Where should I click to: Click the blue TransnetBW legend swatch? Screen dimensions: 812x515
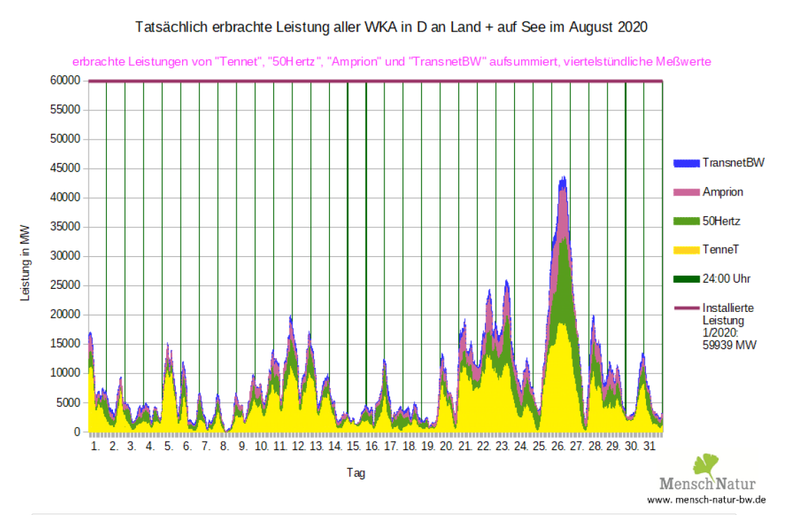[686, 163]
